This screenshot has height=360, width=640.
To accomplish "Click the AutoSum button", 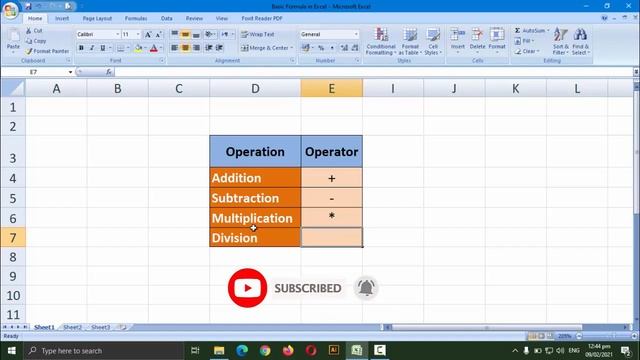I will 531,31.
